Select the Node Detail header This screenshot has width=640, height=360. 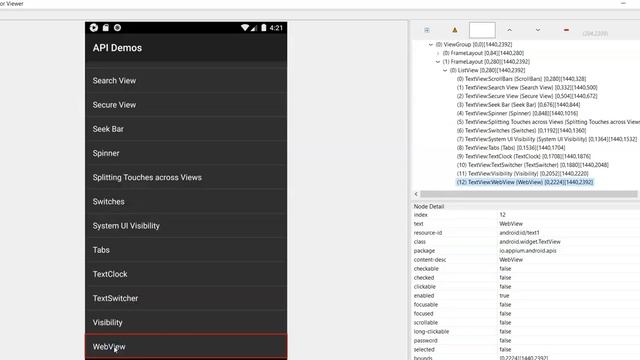tap(429, 207)
